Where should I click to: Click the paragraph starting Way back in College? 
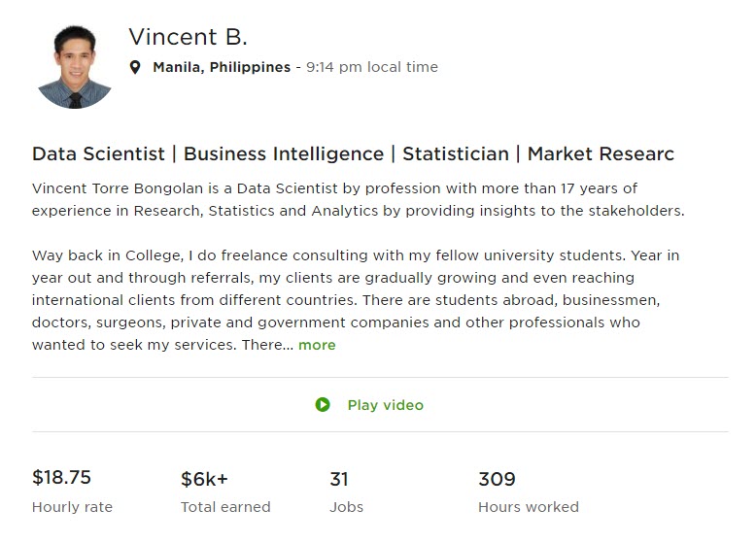[356, 300]
